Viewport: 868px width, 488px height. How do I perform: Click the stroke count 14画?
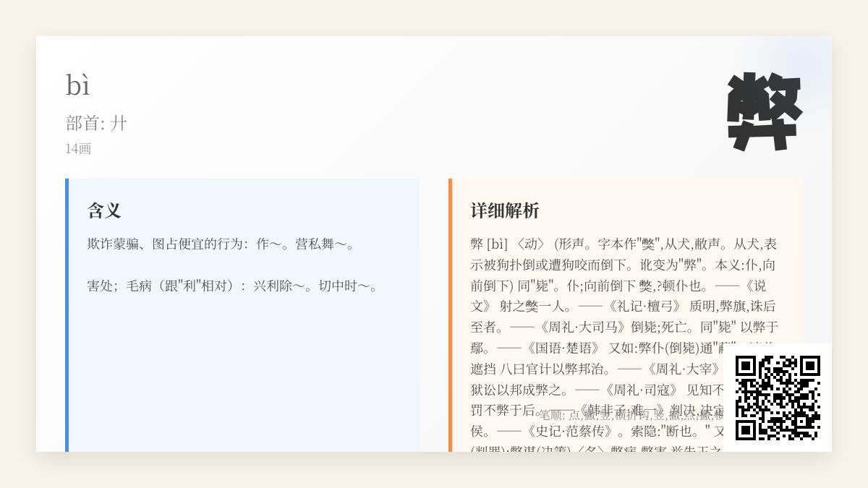[78, 149]
